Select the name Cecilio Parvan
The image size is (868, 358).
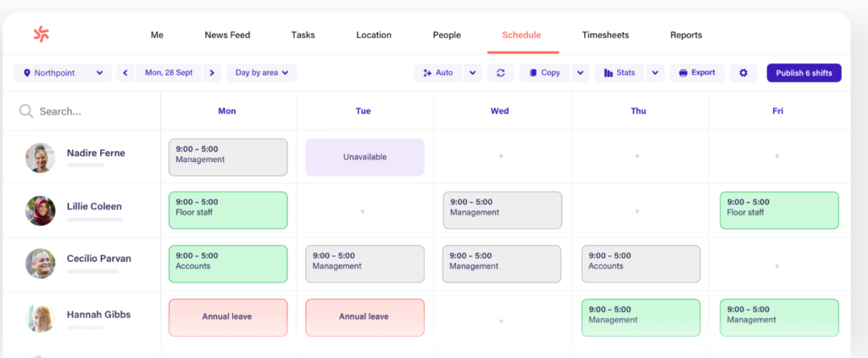pyautogui.click(x=99, y=258)
